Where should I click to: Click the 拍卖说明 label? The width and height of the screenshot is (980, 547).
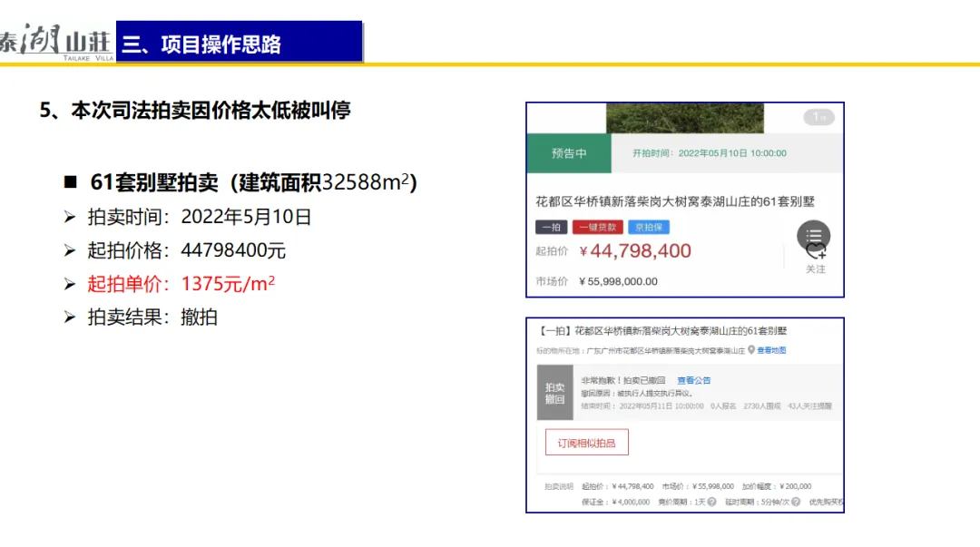click(x=559, y=486)
